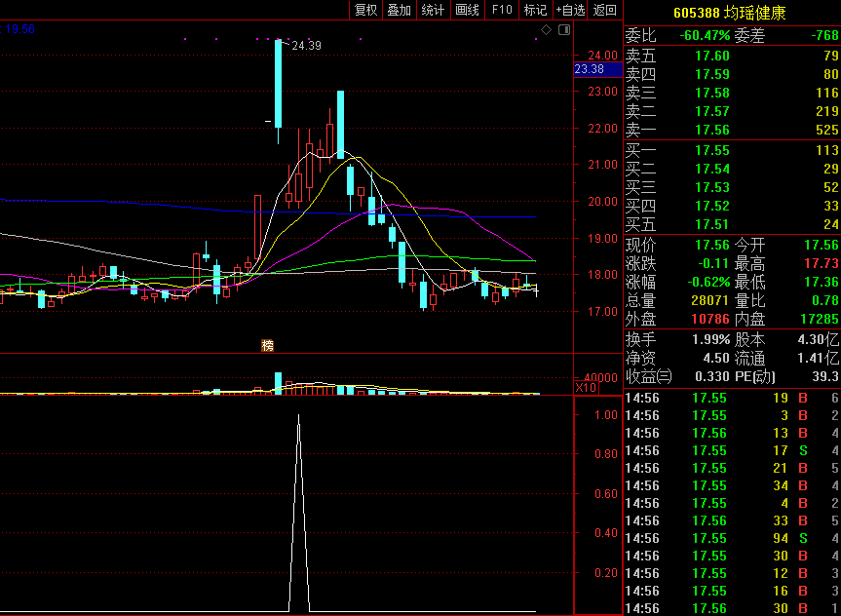Click the 涨跌 value -0.11

pos(712,264)
